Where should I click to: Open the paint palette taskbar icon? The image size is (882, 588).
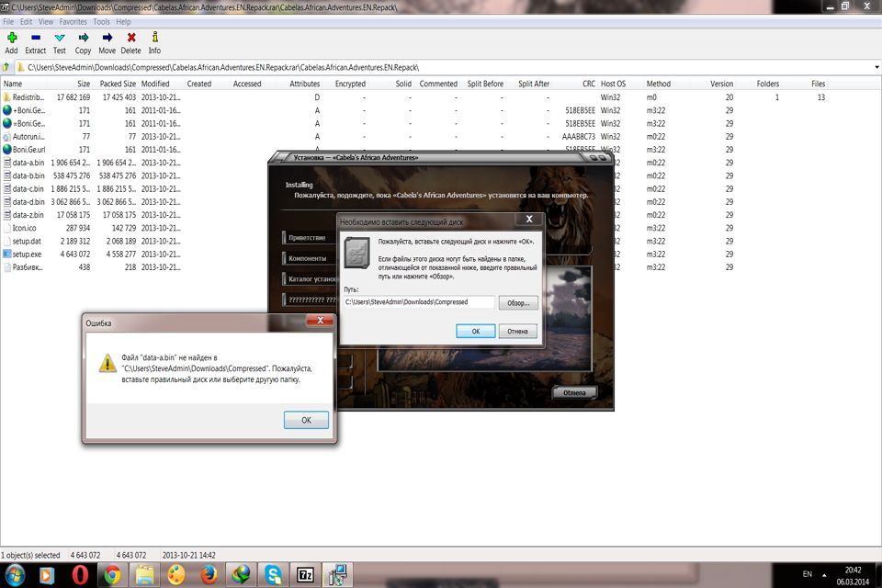click(176, 575)
